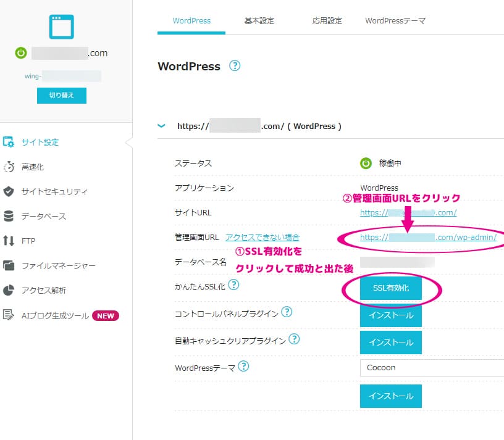Click the ファイルマネージャー folder icon
504x440 pixels.
9,265
